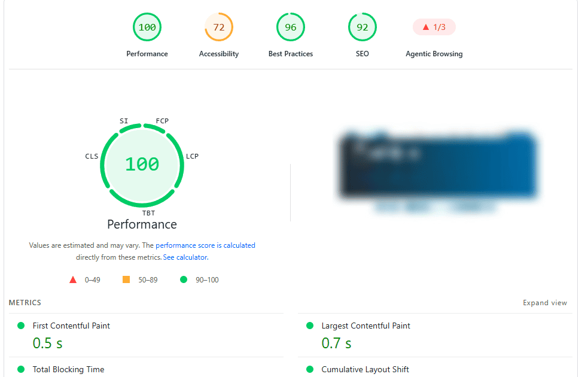Select the SEO category label
The width and height of the screenshot is (588, 377).
362,54
